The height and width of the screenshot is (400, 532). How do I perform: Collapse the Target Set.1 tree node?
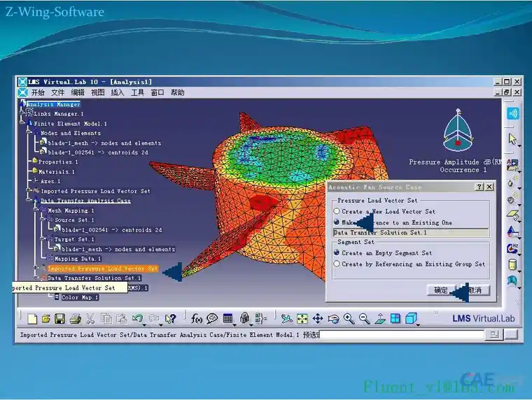click(43, 239)
